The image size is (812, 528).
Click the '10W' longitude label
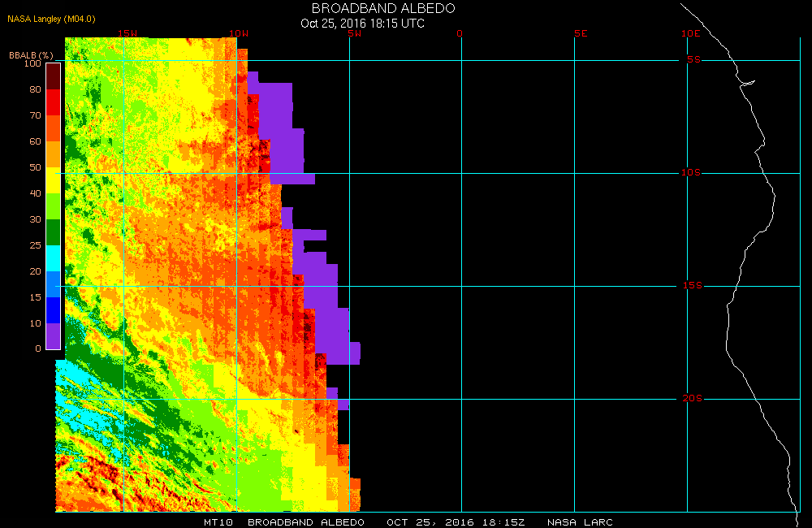pyautogui.click(x=239, y=33)
